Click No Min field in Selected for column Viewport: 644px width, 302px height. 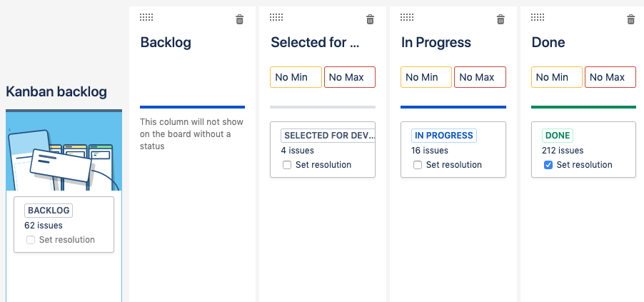296,77
